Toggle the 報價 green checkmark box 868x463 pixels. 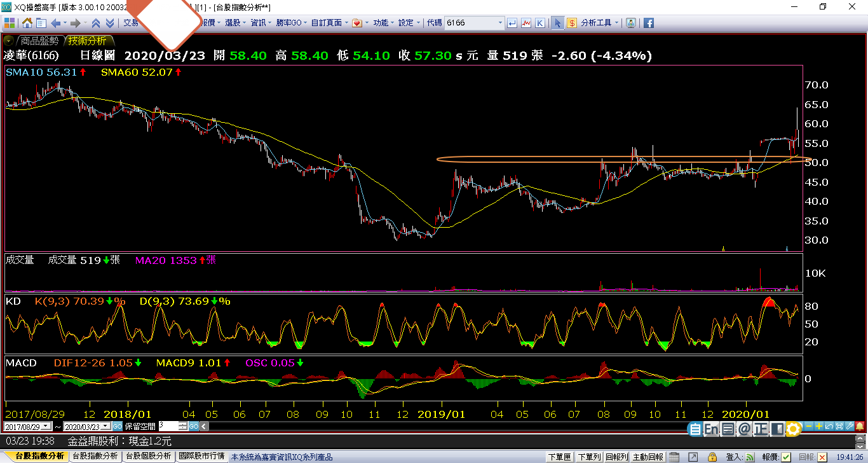pos(786,457)
